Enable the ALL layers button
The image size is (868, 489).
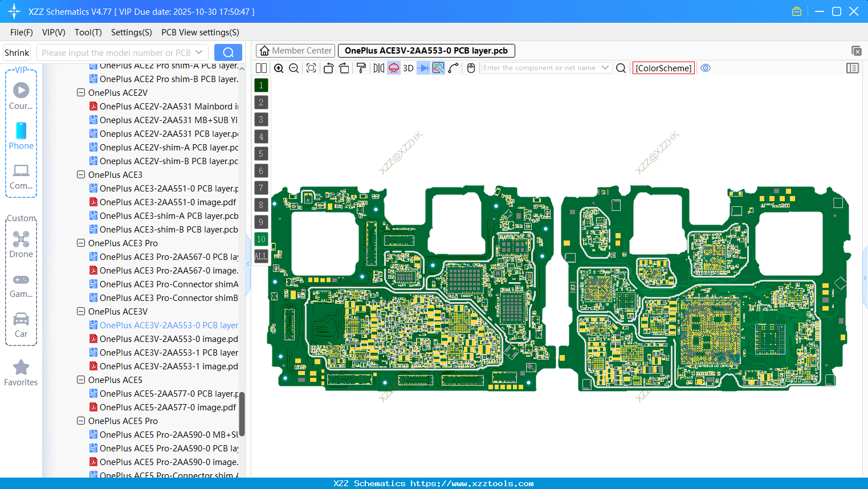260,256
